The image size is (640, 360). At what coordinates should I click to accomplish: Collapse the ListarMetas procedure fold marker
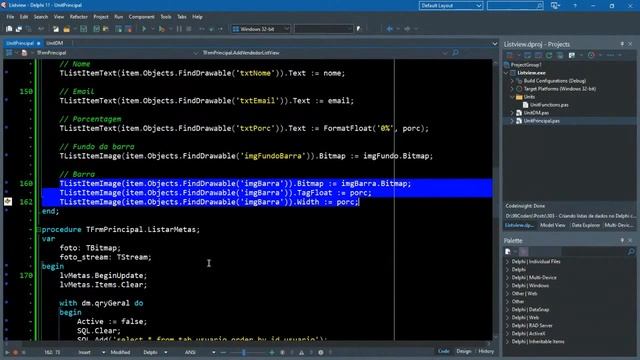coord(38,229)
